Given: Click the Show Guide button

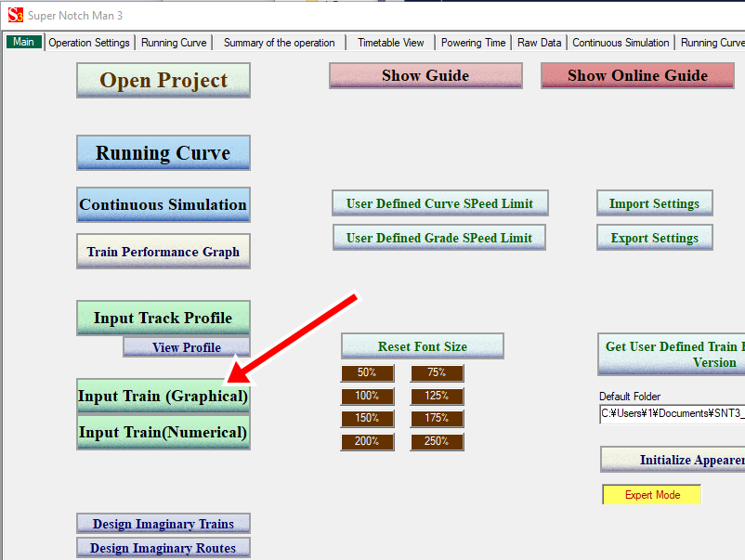Looking at the screenshot, I should [x=425, y=75].
